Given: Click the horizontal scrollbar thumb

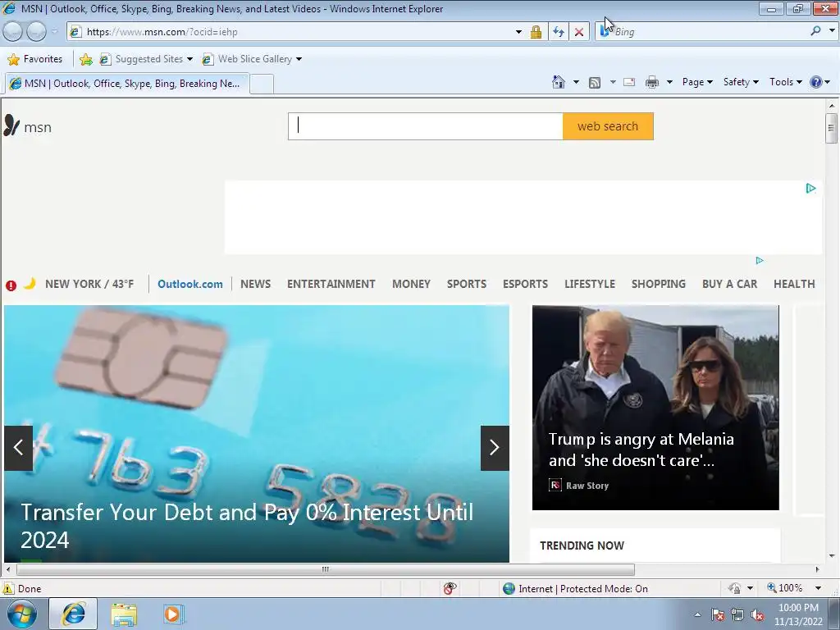Looking at the screenshot, I should pos(325,569).
